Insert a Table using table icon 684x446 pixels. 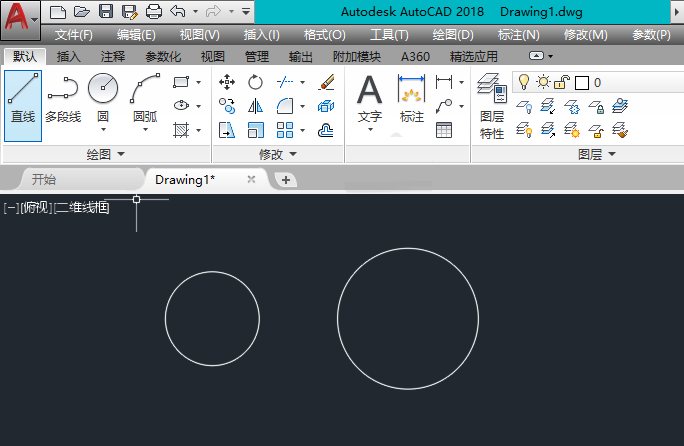coord(444,130)
